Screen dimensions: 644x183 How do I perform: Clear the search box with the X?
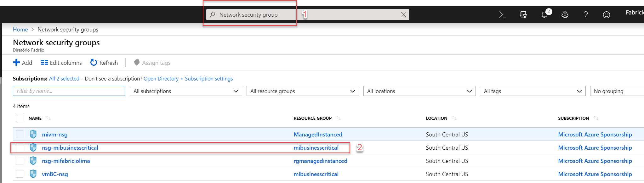[403, 15]
